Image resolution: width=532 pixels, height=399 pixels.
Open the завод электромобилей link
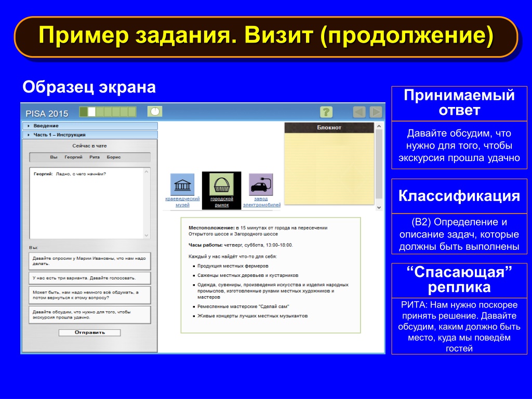(x=262, y=202)
